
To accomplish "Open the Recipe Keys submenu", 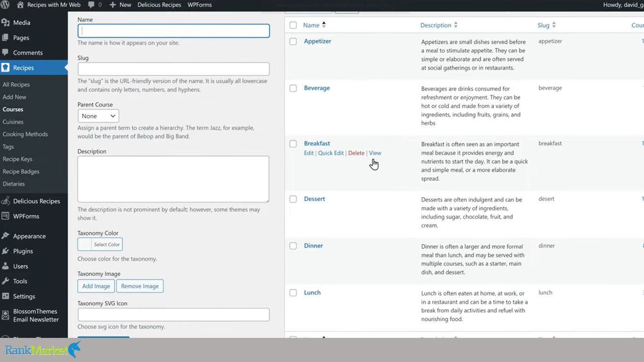I will (x=17, y=159).
